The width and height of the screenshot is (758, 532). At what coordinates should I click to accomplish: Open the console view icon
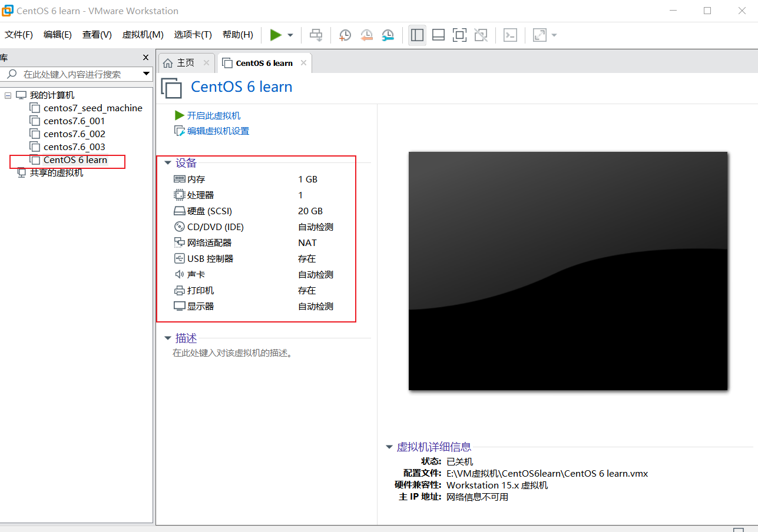pos(510,35)
